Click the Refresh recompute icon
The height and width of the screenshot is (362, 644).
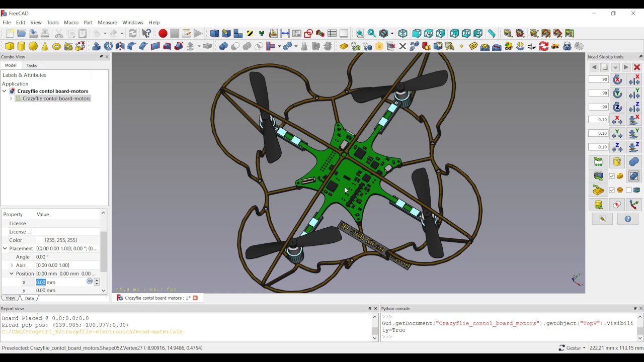pos(133,34)
